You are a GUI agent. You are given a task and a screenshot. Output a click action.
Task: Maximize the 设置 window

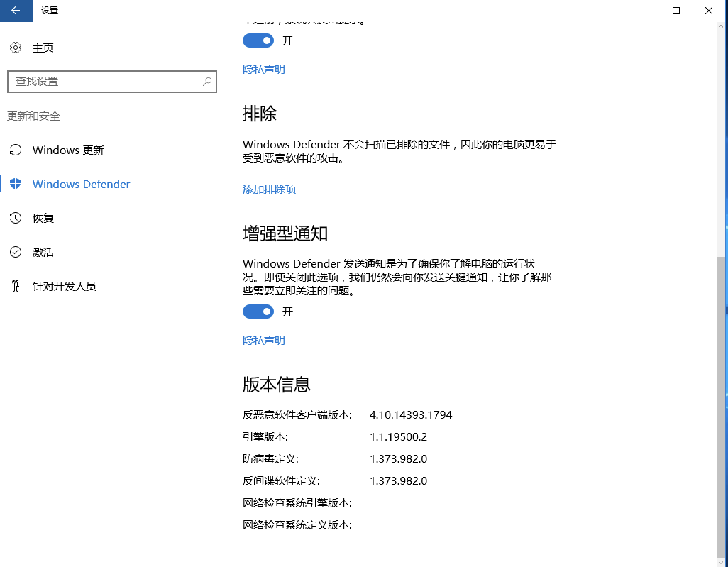(x=676, y=11)
